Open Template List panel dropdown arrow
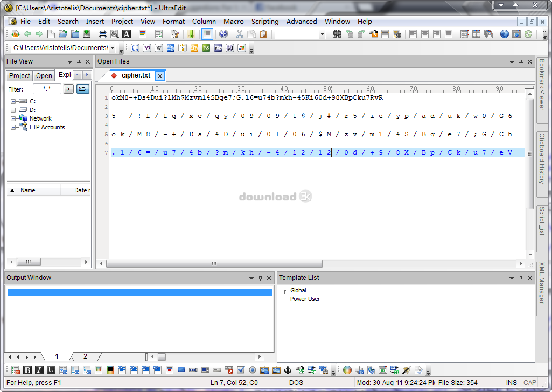 (x=512, y=278)
